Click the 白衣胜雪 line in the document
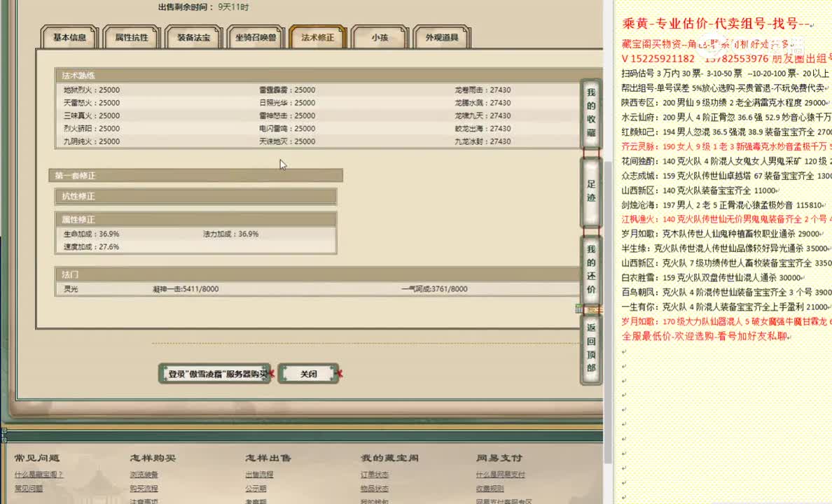Viewport: 832px width, 504px height. (713, 277)
